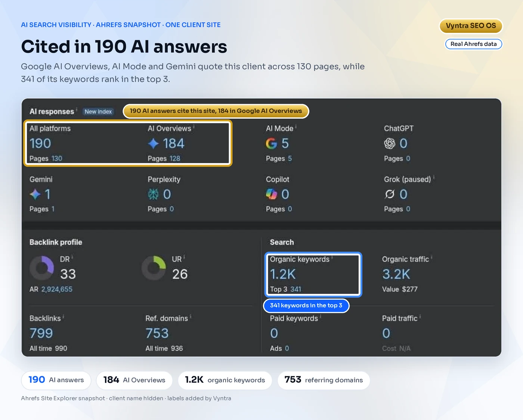523x420 pixels.
Task: Click the ChatGPT logo icon
Action: click(390, 143)
